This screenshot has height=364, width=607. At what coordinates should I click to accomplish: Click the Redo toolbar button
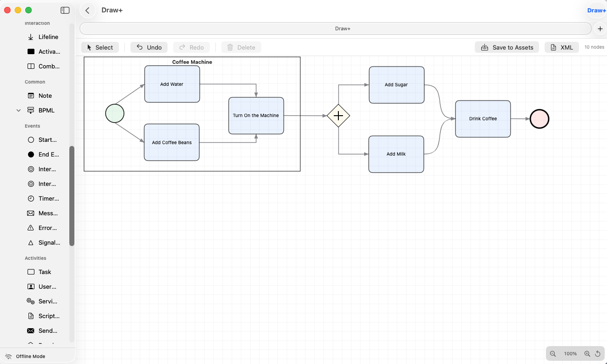191,47
